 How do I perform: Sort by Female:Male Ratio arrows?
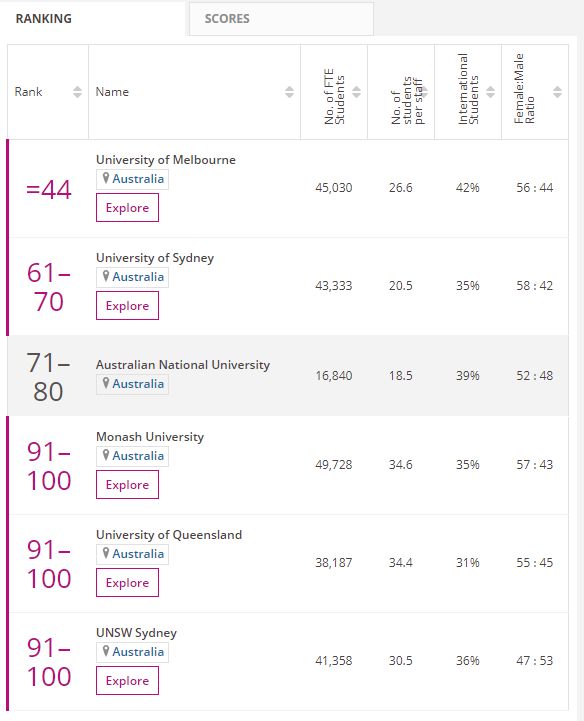tap(557, 92)
